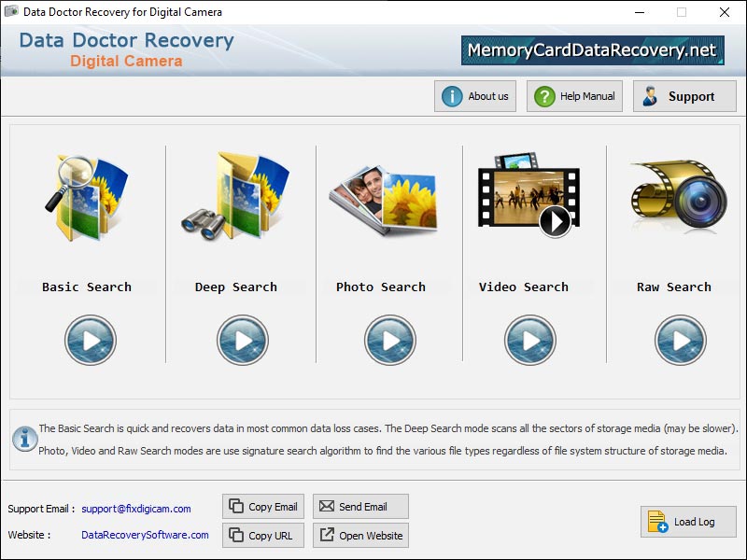Open Website from the bottom toolbar

[360, 535]
